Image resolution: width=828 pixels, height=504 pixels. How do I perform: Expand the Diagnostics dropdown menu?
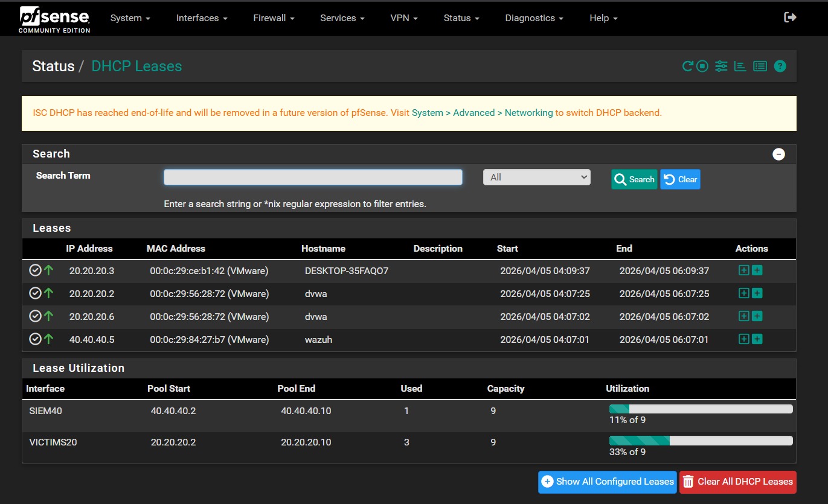(x=534, y=18)
